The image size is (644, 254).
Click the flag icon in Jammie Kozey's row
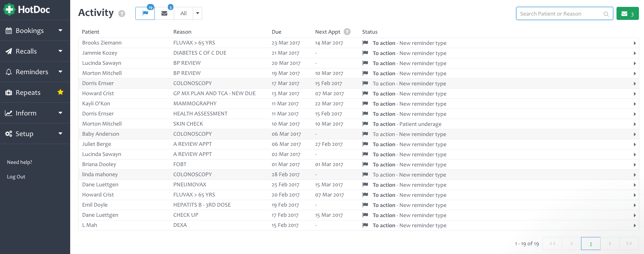pyautogui.click(x=365, y=53)
